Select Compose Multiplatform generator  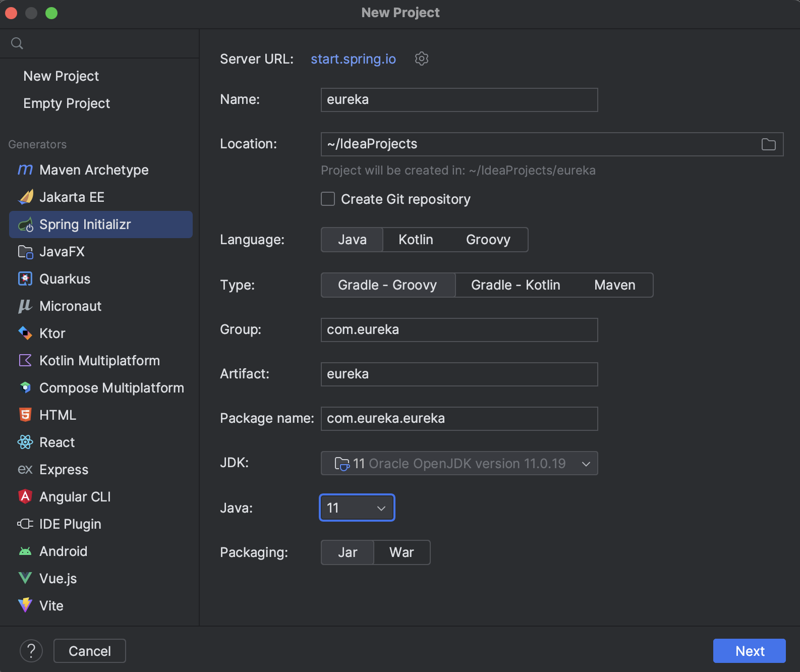[x=101, y=388]
